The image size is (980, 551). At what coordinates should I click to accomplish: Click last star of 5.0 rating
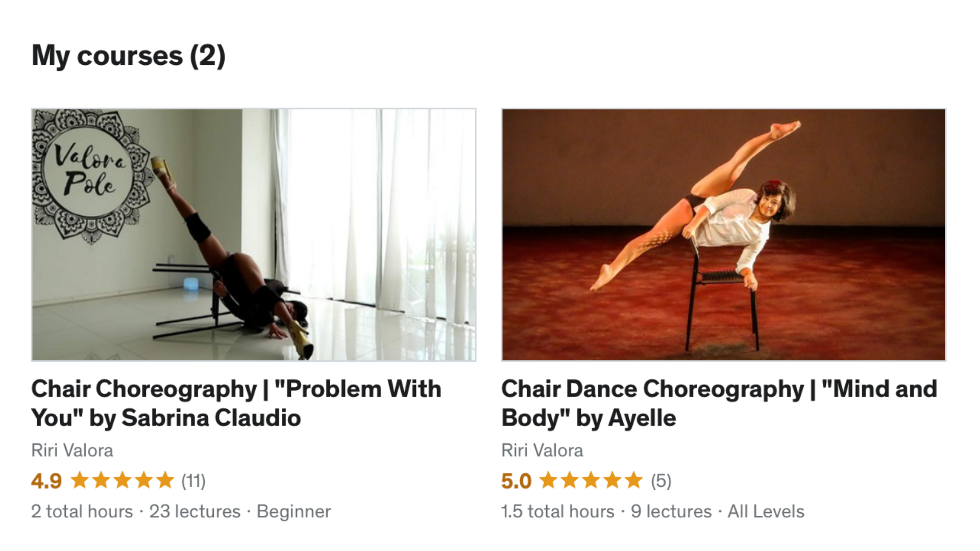633,480
